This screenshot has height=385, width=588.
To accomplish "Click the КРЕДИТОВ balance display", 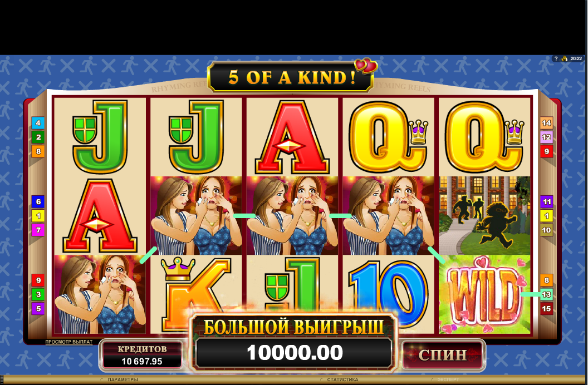I will (142, 355).
